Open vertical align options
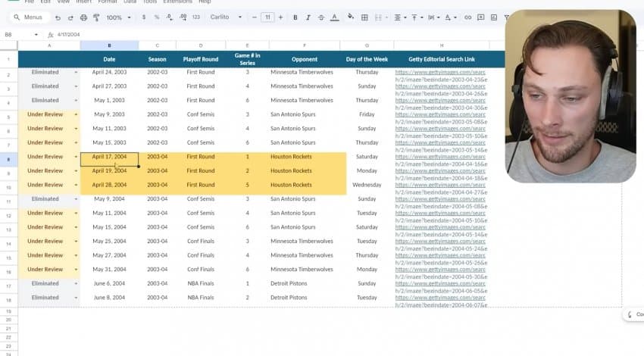The width and height of the screenshot is (644, 356). 417,17
